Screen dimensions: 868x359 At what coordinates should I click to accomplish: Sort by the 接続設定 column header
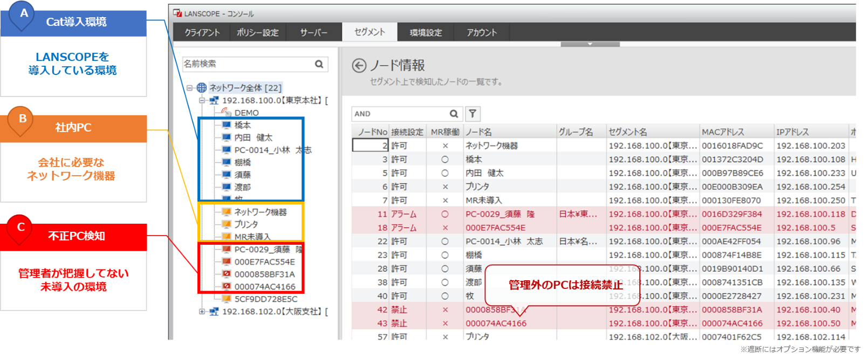click(407, 132)
